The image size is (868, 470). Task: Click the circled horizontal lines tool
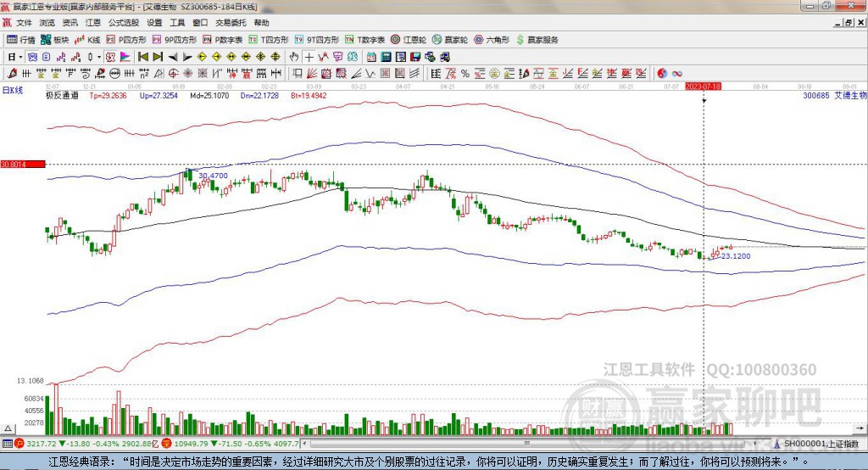click(x=114, y=73)
